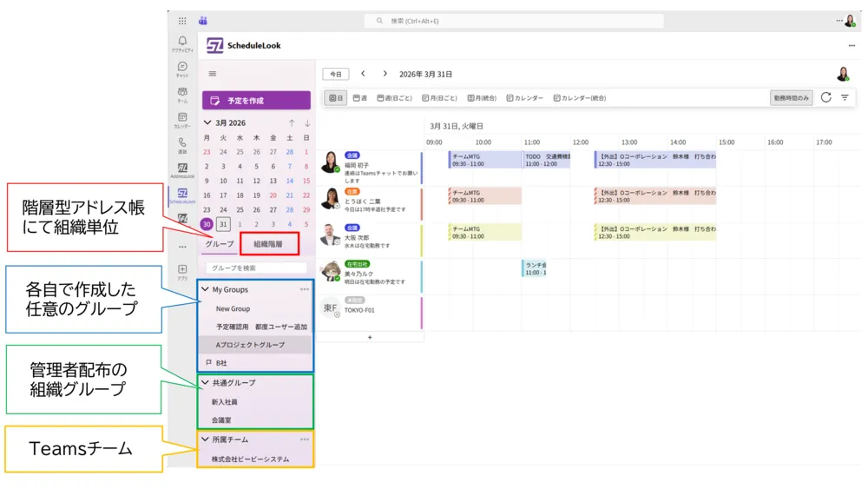Open Teams in the left sidebar
The image size is (868, 489).
pos(182,95)
